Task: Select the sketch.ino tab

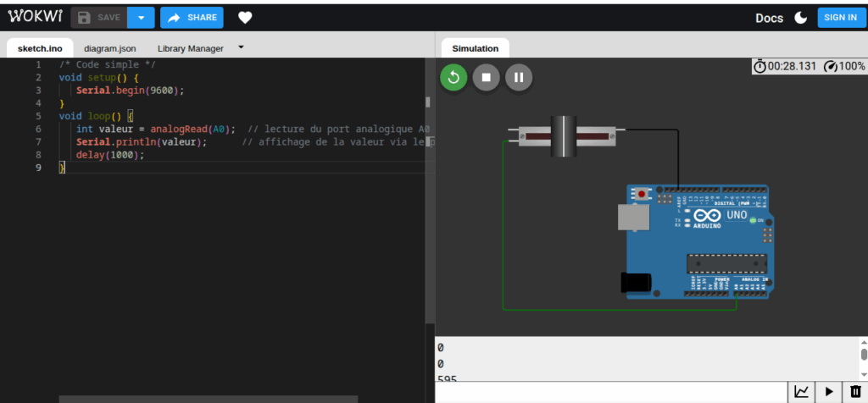Action: tap(40, 48)
